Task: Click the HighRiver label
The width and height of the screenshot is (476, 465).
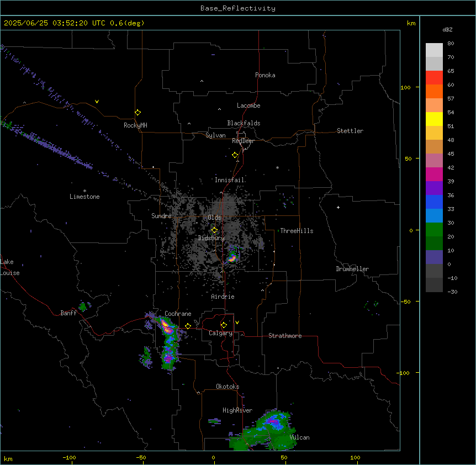Action: pyautogui.click(x=237, y=410)
